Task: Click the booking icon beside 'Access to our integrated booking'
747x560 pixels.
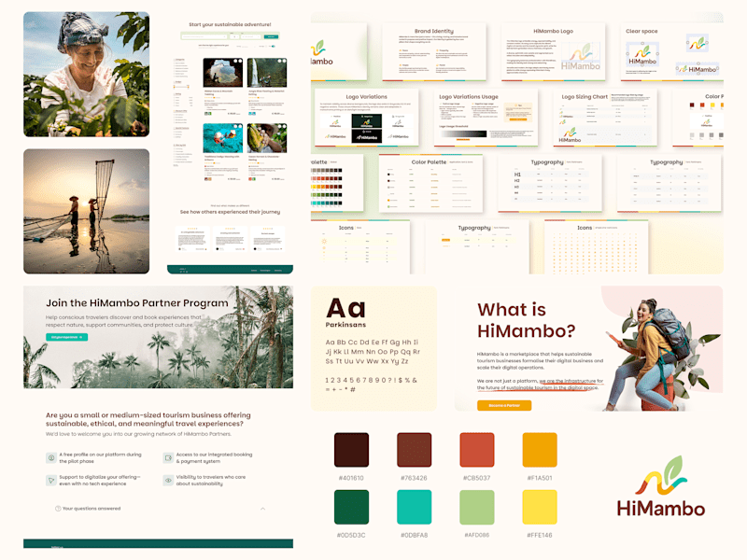Action: [168, 457]
